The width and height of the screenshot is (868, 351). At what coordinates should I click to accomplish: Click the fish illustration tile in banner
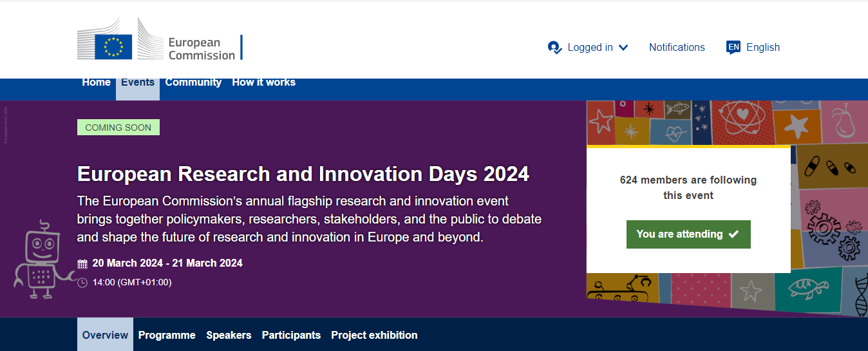pyautogui.click(x=677, y=109)
